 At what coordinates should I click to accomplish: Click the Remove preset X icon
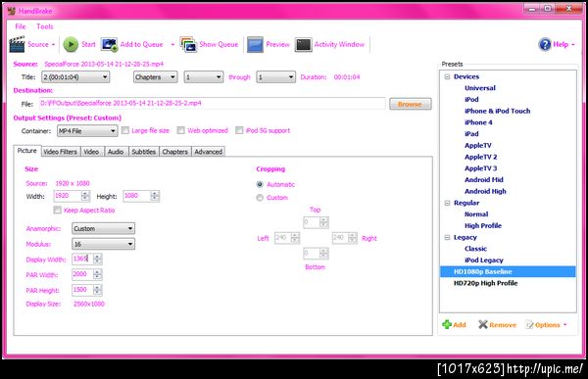(x=483, y=324)
